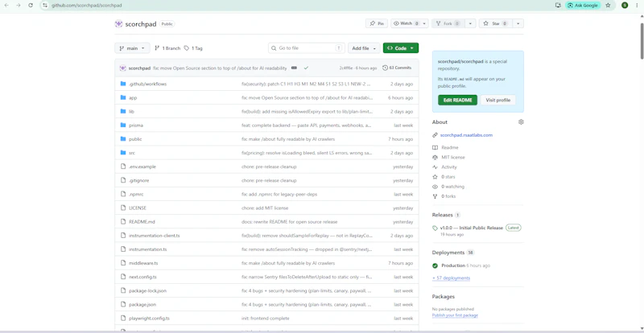Screen dimensions: 644x333
Task: Click the Visit profile button
Action: click(x=497, y=101)
